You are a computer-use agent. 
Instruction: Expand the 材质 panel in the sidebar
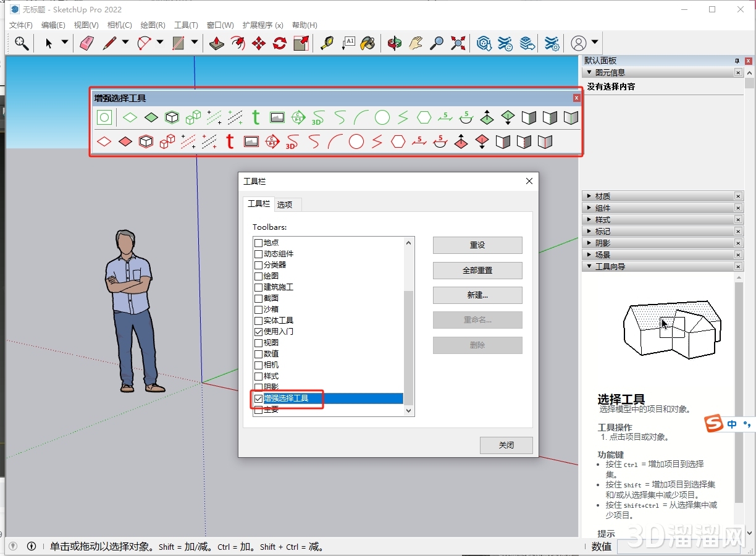pos(588,196)
